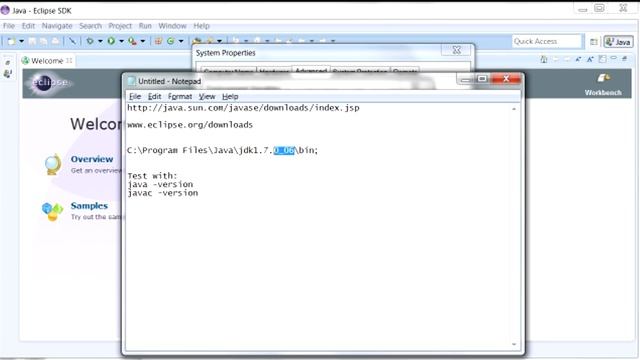Maximize the Welcome view using its toolbar icon
This screenshot has height=360, width=640.
pyautogui.click(x=625, y=59)
